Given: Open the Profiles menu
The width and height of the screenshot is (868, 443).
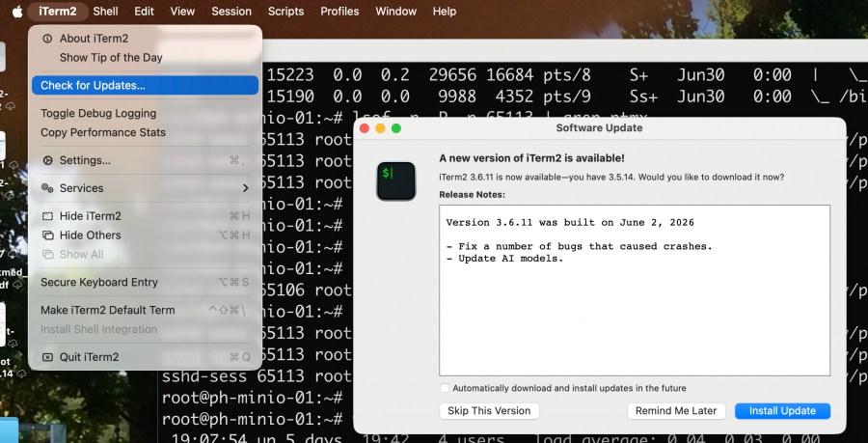Looking at the screenshot, I should (339, 11).
